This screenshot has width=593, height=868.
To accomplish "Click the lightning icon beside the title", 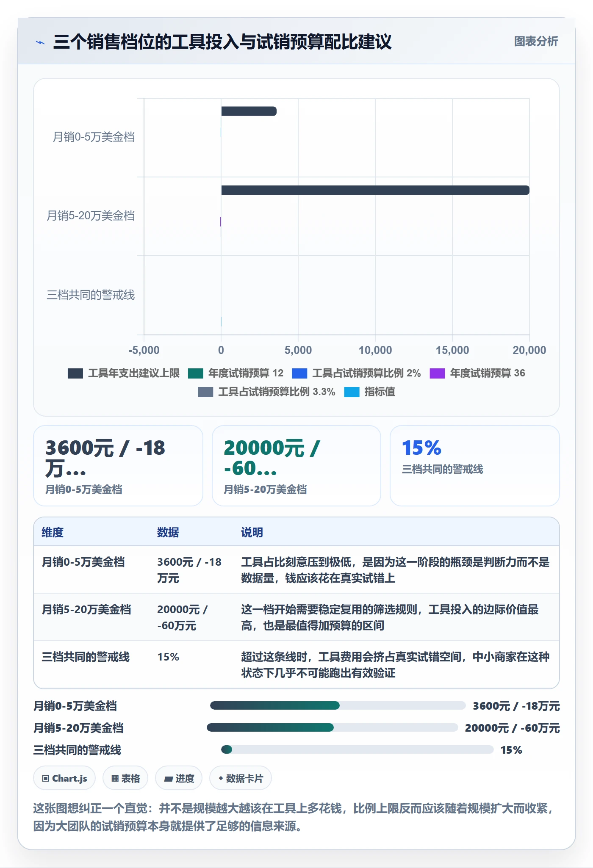I will 40,42.
